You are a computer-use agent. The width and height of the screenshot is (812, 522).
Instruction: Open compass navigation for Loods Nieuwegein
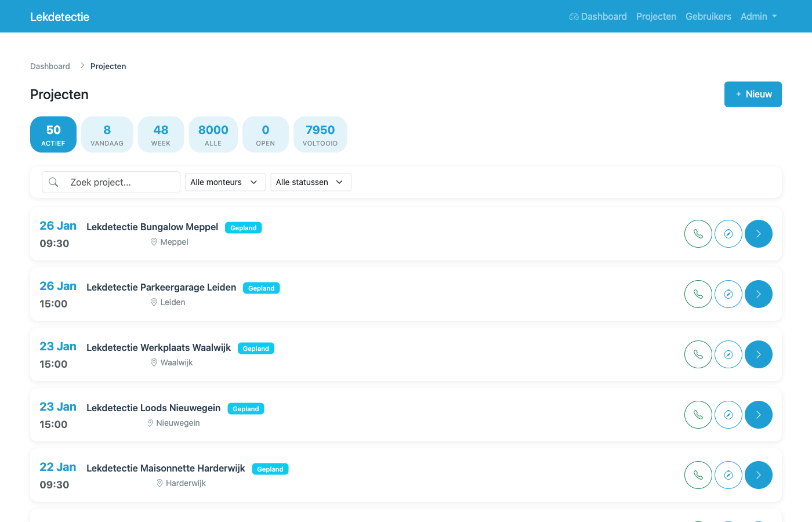[728, 415]
